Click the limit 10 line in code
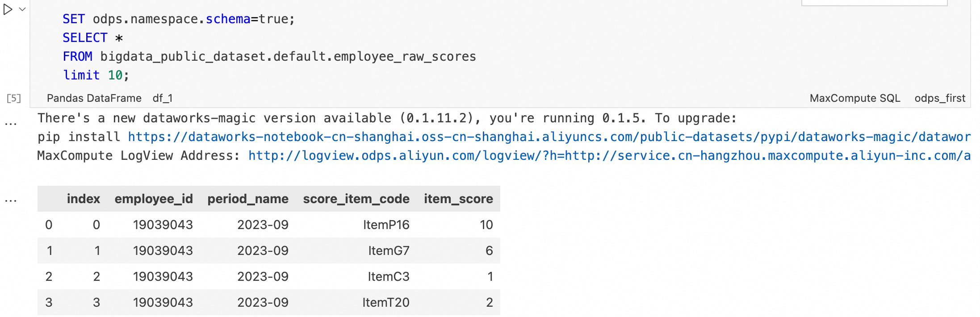Screen dimensions: 980x317 pos(96,75)
